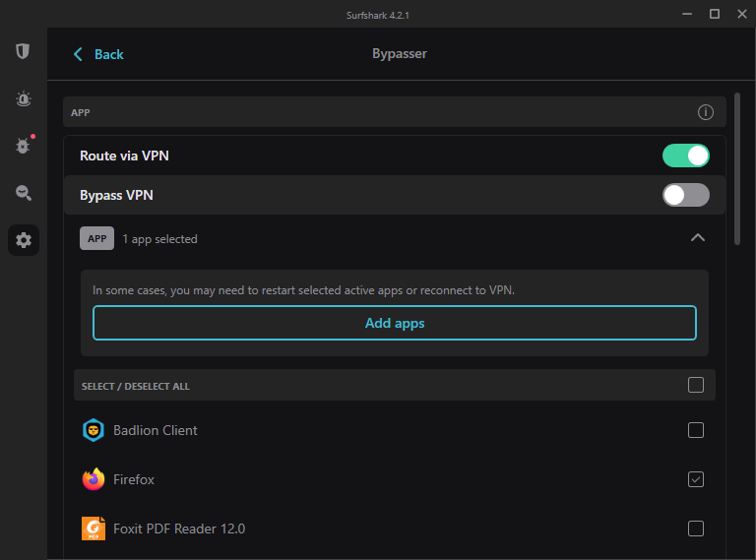
Task: Click the vertical scrollbar thumb
Action: tap(736, 168)
